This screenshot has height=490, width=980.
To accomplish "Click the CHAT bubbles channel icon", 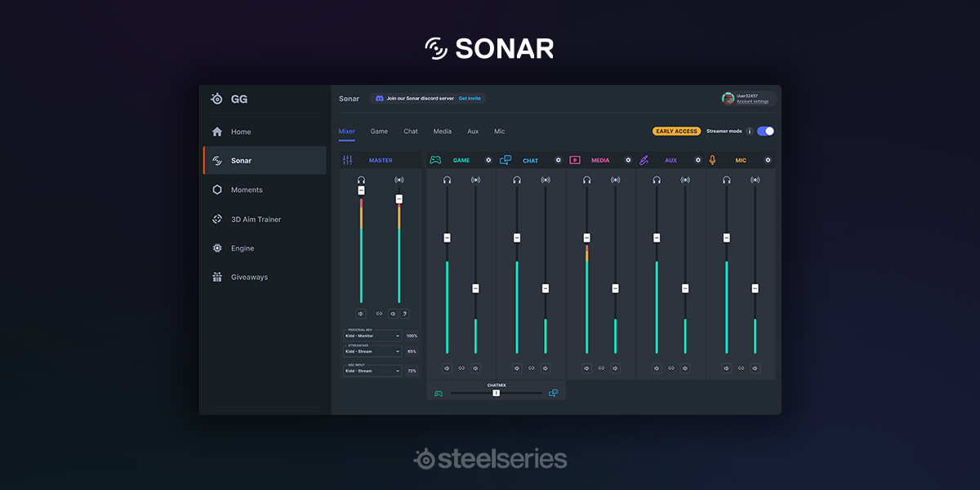I will point(506,160).
